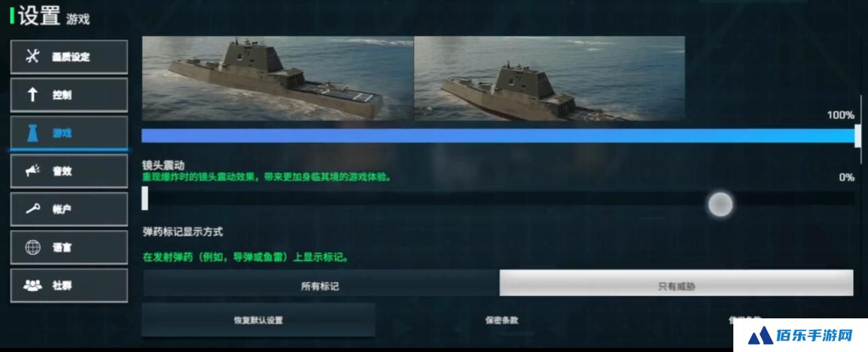Open the 保密条款 link
This screenshot has width=868, height=352.
click(502, 320)
